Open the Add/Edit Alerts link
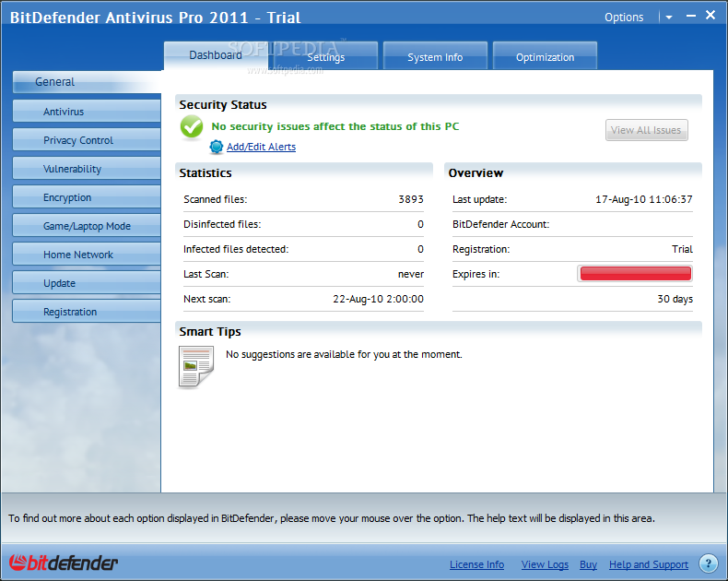The width and height of the screenshot is (728, 581). coord(261,147)
